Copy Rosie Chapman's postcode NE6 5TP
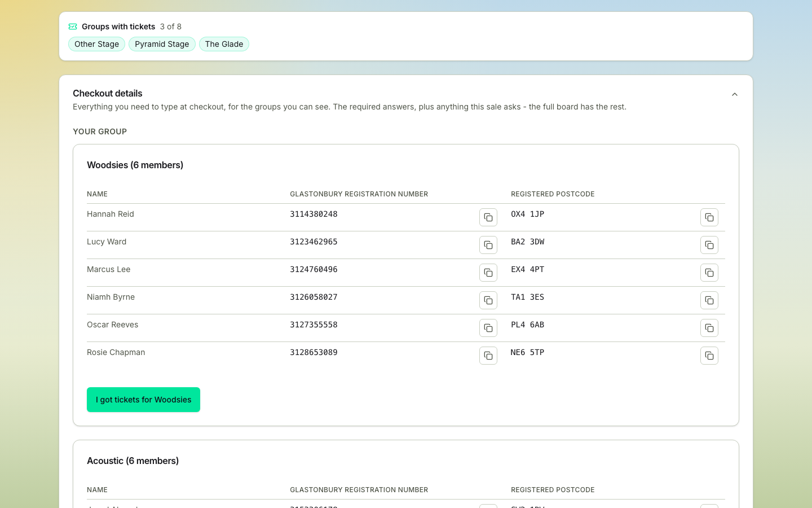 pos(709,356)
